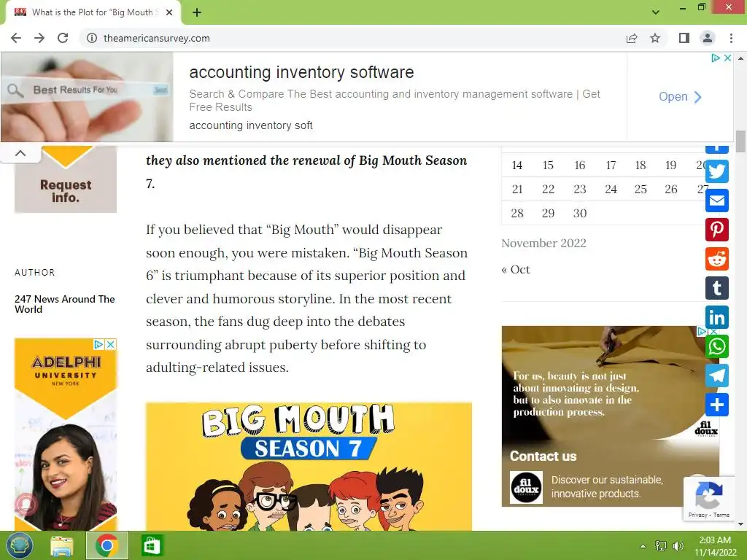Click Contact us on the fil doux ad
Image resolution: width=747 pixels, height=560 pixels.
pos(543,456)
